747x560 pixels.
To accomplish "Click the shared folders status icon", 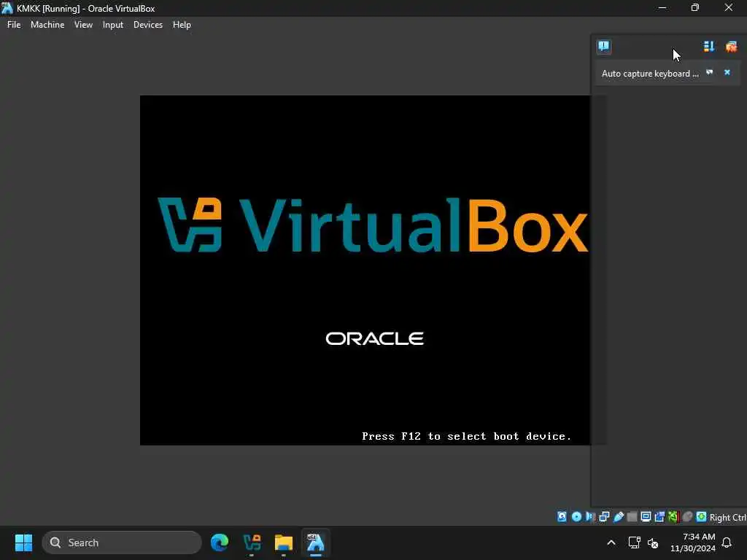I will coord(632,517).
